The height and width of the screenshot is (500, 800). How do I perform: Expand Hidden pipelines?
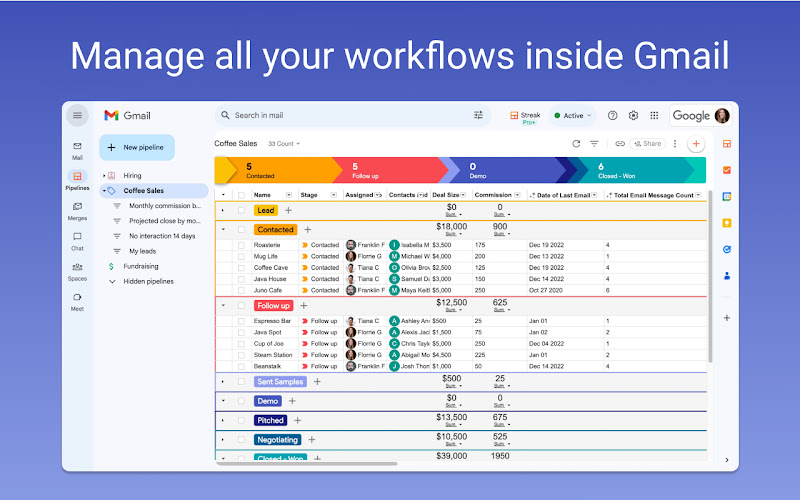pos(112,282)
